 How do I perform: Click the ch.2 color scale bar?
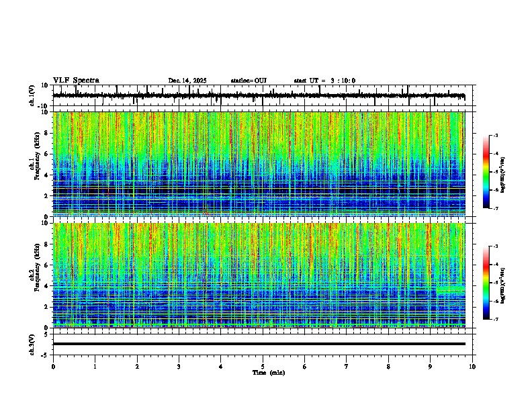[x=486, y=283]
